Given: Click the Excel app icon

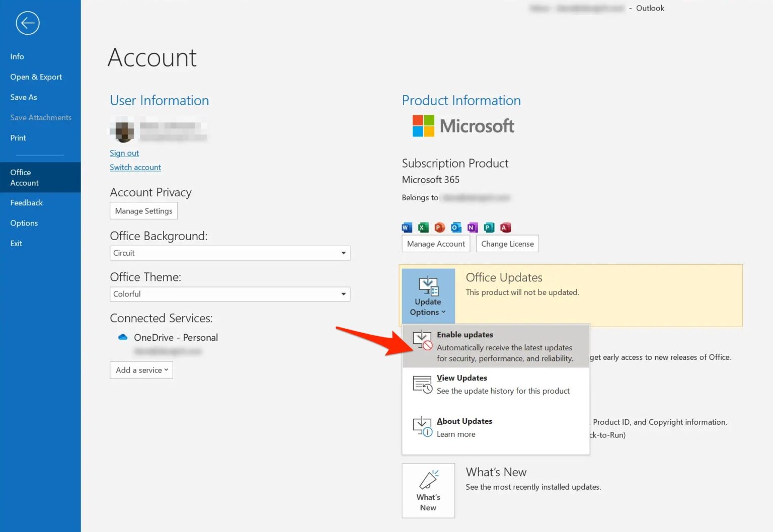Looking at the screenshot, I should coord(423,227).
